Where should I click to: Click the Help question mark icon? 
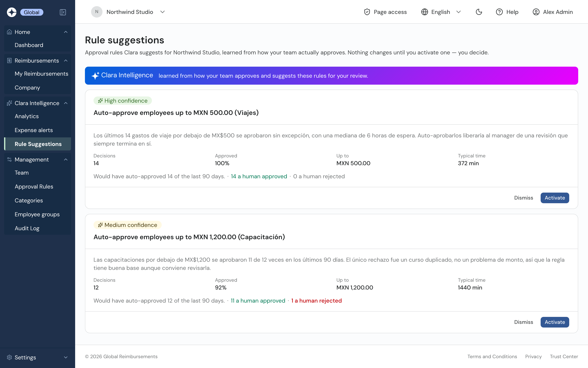tap(499, 12)
